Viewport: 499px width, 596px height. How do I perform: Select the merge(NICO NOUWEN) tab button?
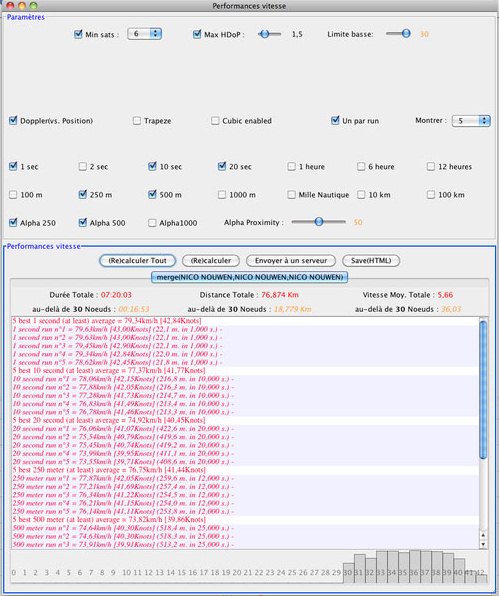pos(249,277)
